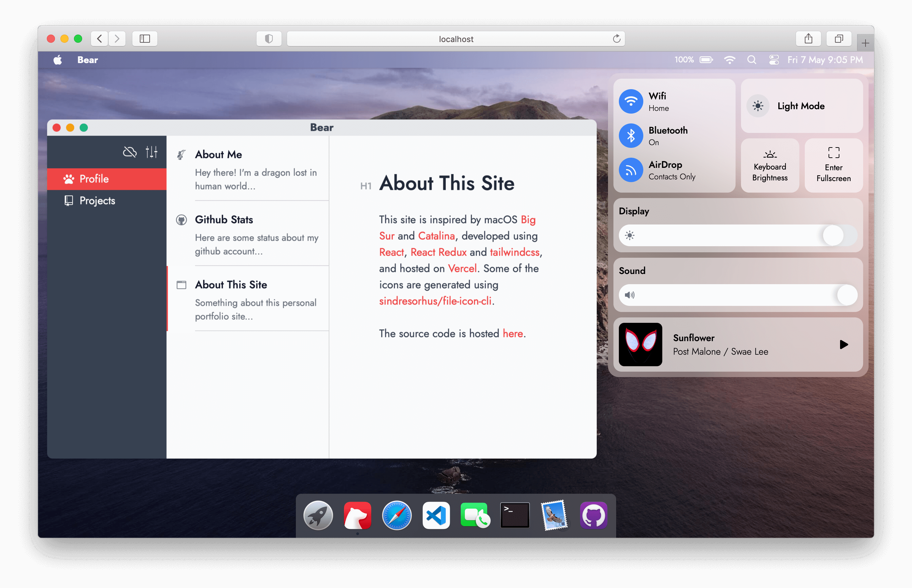Viewport: 912px width, 588px height.
Task: Follow the Vercel link
Action: pos(462,269)
